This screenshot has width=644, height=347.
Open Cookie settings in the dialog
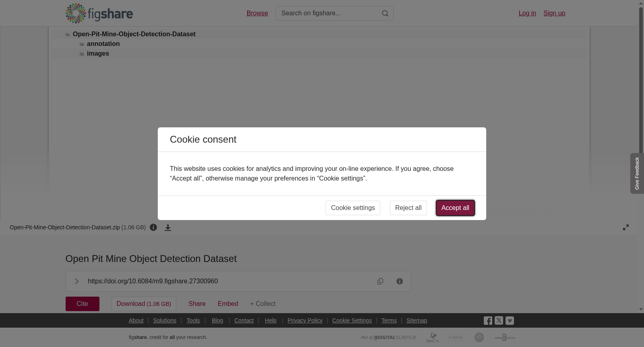tap(353, 208)
